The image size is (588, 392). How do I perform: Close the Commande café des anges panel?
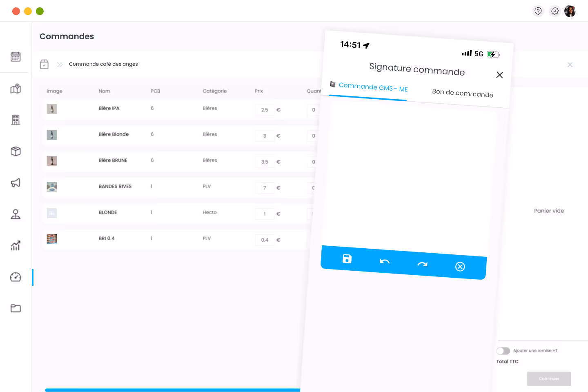570,65
